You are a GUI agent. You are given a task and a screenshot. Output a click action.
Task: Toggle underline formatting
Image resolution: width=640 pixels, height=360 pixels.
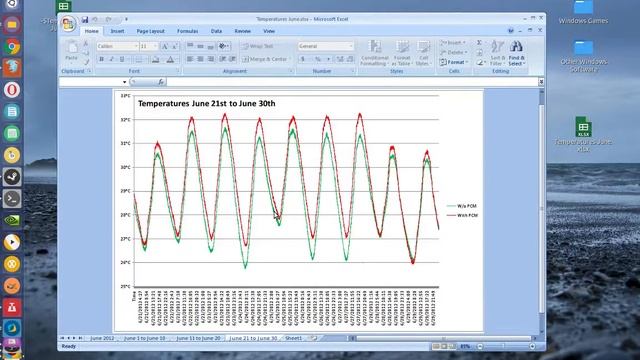tap(122, 60)
